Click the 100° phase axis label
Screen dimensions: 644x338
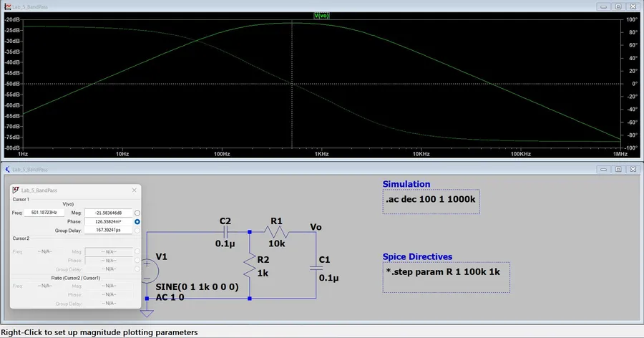click(632, 20)
